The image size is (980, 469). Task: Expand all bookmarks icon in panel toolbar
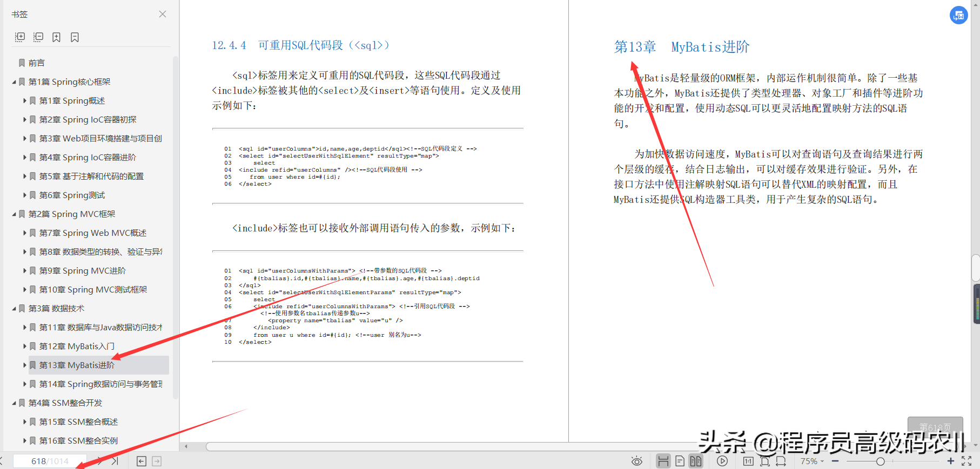click(x=20, y=37)
